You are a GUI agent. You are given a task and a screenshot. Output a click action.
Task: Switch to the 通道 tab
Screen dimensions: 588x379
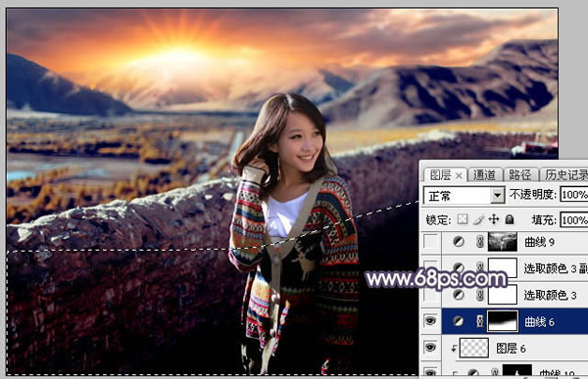[x=484, y=175]
